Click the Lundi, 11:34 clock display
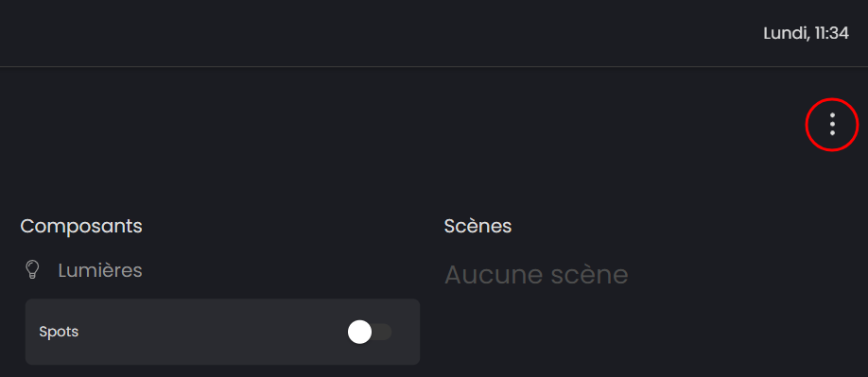The image size is (868, 377). (x=806, y=33)
